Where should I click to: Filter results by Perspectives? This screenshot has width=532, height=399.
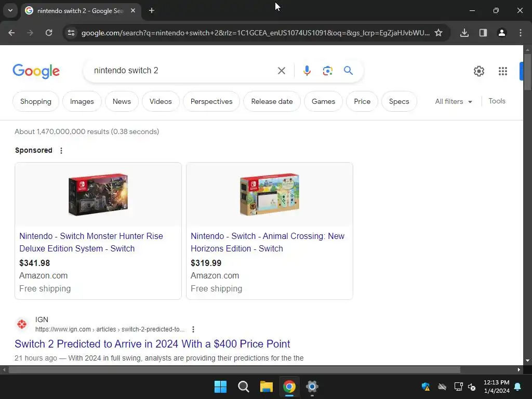211,101
